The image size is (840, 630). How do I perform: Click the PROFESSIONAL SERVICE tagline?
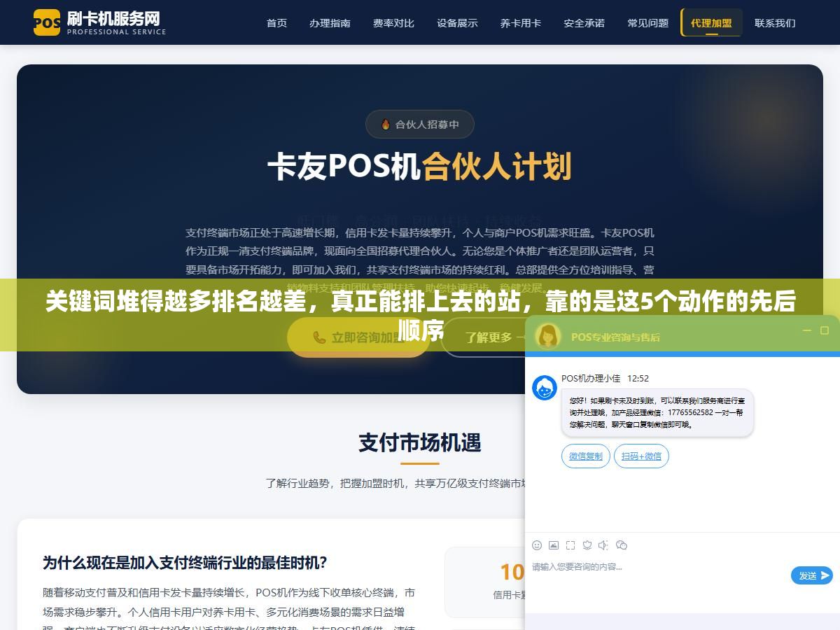pyautogui.click(x=117, y=32)
